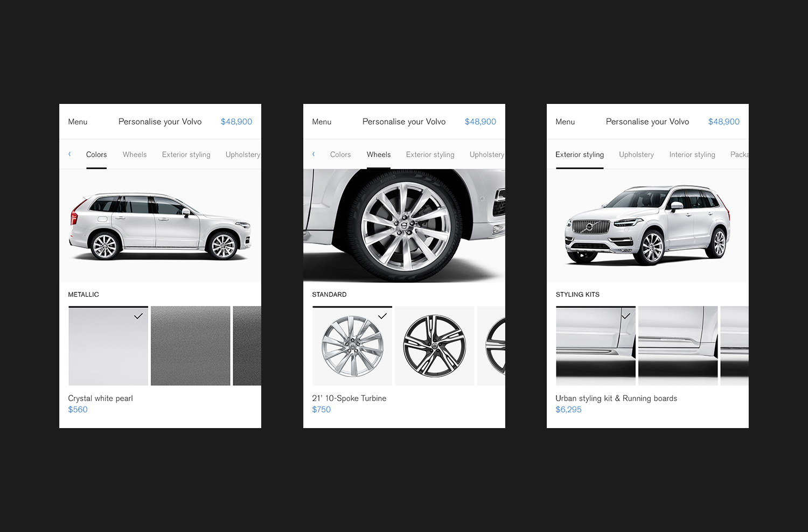This screenshot has height=532, width=808.
Task: Click the $560 color price
Action: (78, 410)
